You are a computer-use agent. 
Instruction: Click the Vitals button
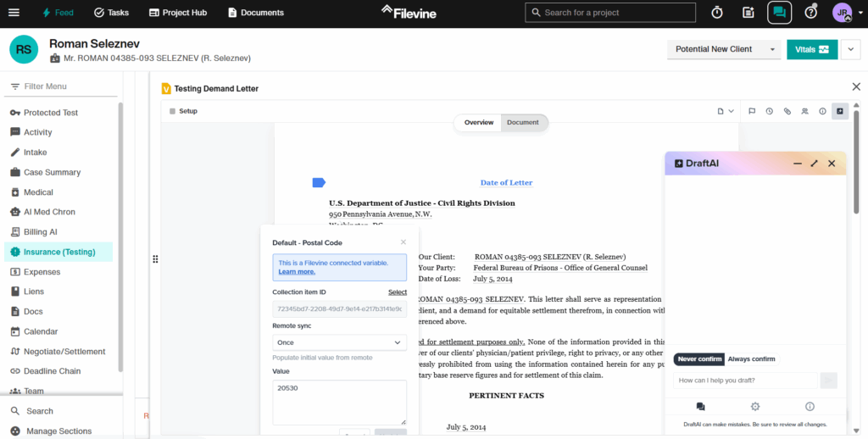click(811, 49)
